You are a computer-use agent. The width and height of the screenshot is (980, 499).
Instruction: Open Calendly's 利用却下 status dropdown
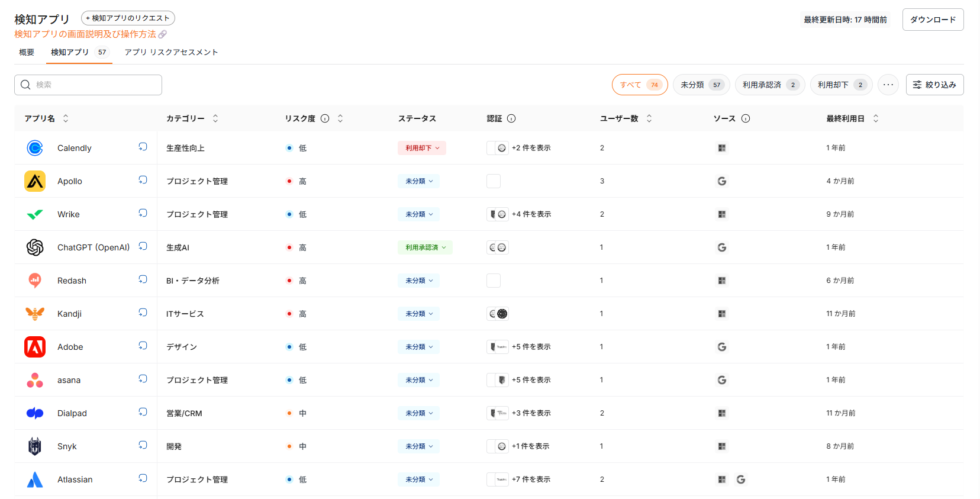pyautogui.click(x=422, y=148)
